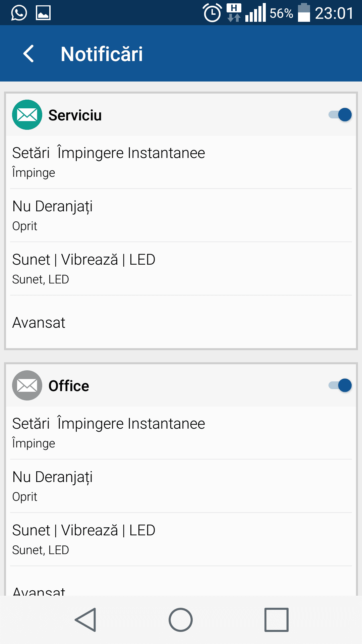Open the WhatsApp status bar notification
Image resolution: width=362 pixels, height=644 pixels.
[19, 13]
